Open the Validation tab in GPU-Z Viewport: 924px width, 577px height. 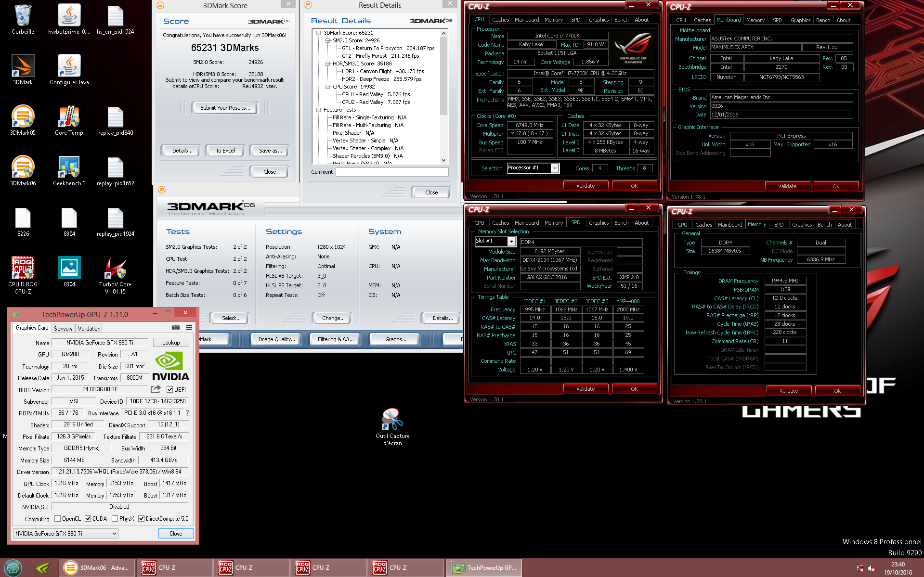[x=89, y=328]
